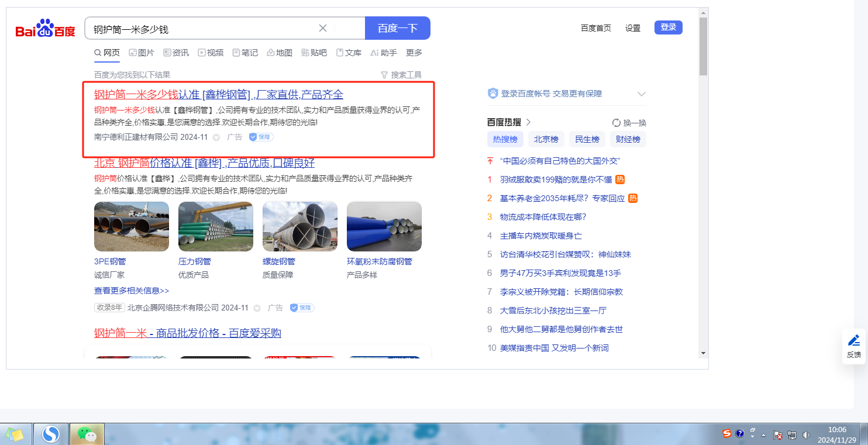The width and height of the screenshot is (868, 445).
Task: Refresh hot searches with 换一换
Action: [x=629, y=123]
